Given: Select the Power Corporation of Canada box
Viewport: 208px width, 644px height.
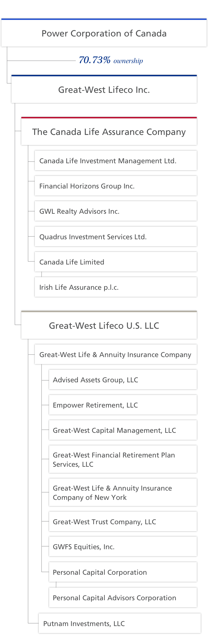Looking at the screenshot, I should point(104,33).
